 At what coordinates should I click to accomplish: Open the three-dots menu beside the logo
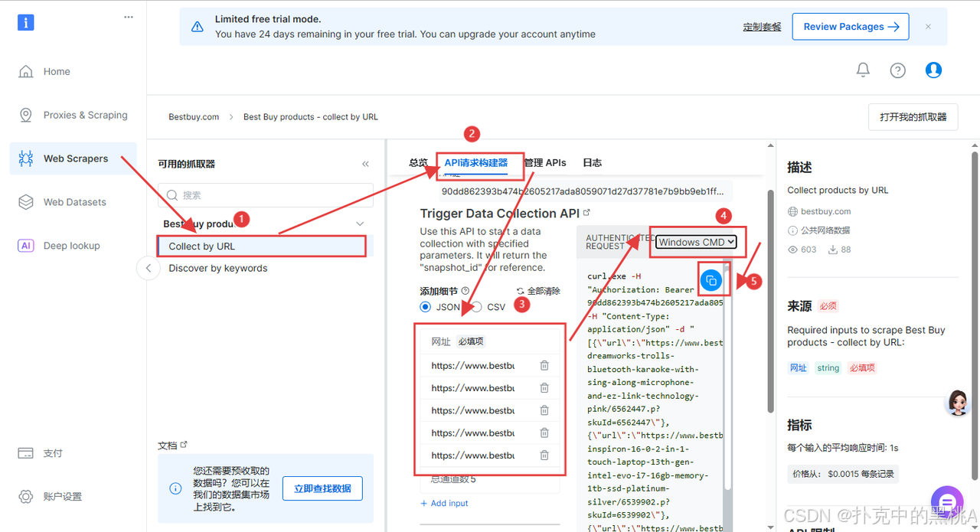(129, 17)
